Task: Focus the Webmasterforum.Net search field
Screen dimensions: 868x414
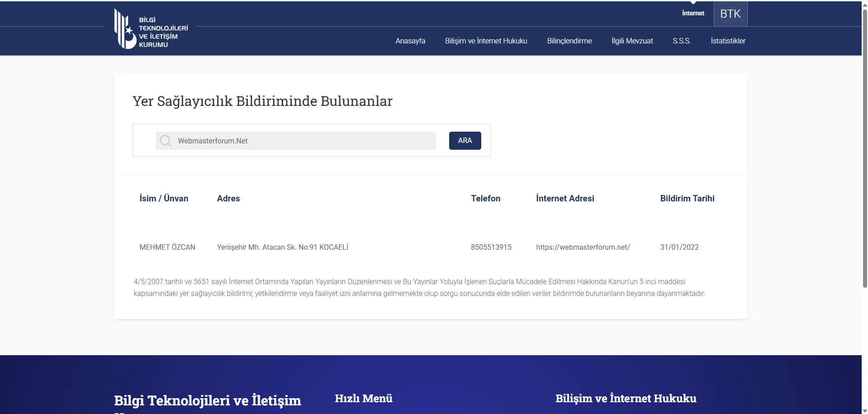Action: 303,141
